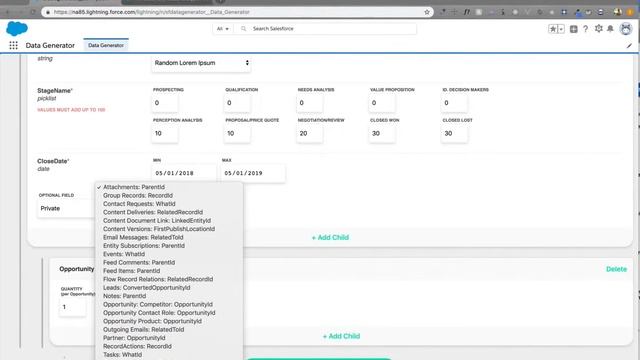Open the Private optional field dropdown

tap(67, 208)
